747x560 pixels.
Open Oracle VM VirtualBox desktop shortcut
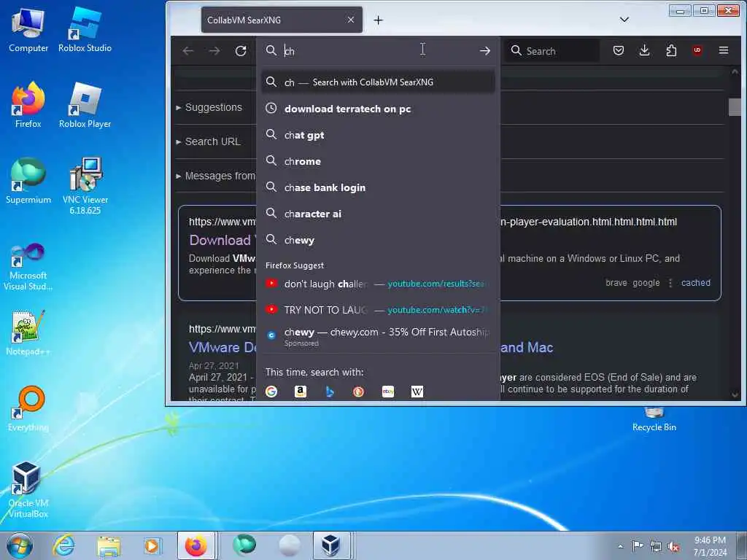tap(28, 489)
